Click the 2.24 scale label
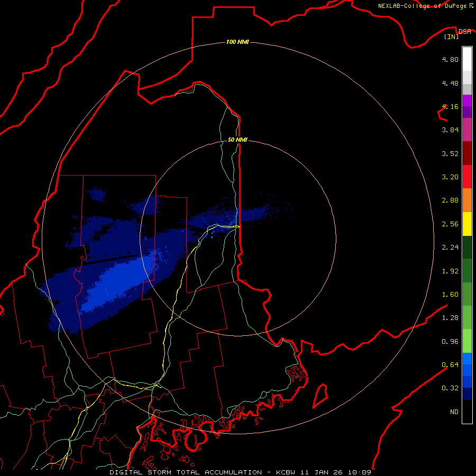 [450, 248]
